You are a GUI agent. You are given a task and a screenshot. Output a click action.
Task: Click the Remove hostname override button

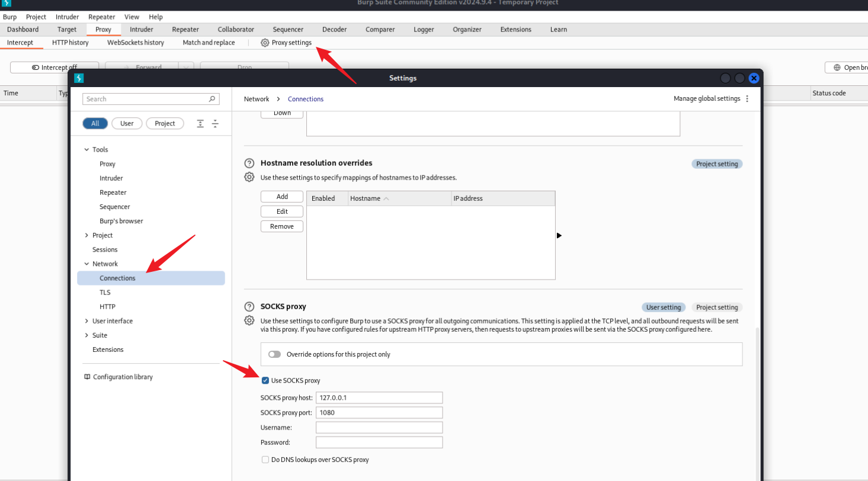[282, 226]
